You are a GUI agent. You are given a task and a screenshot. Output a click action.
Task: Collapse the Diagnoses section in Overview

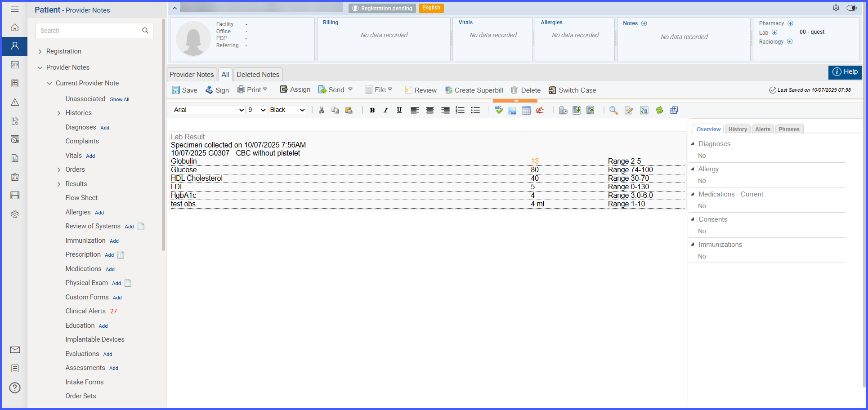[693, 144]
